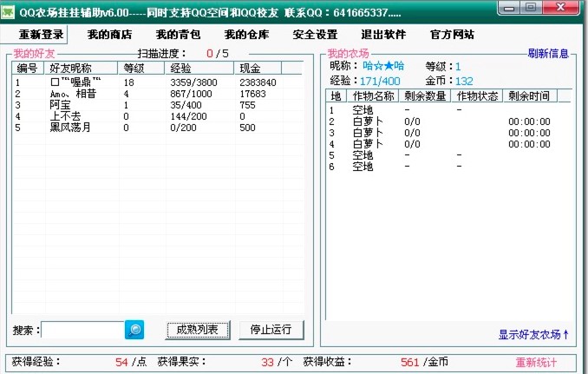Viewport: 588px width, 374px height.
Task: Click my farm experience 171/400
Action: pos(380,81)
